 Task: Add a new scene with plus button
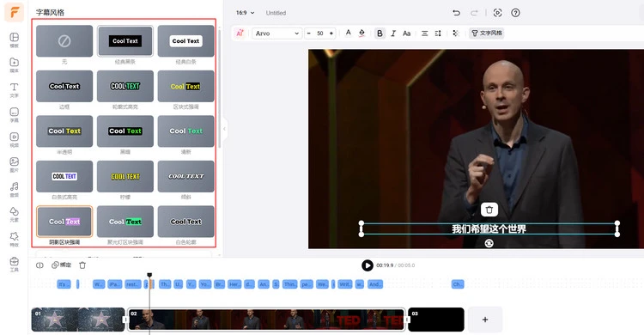(485, 320)
